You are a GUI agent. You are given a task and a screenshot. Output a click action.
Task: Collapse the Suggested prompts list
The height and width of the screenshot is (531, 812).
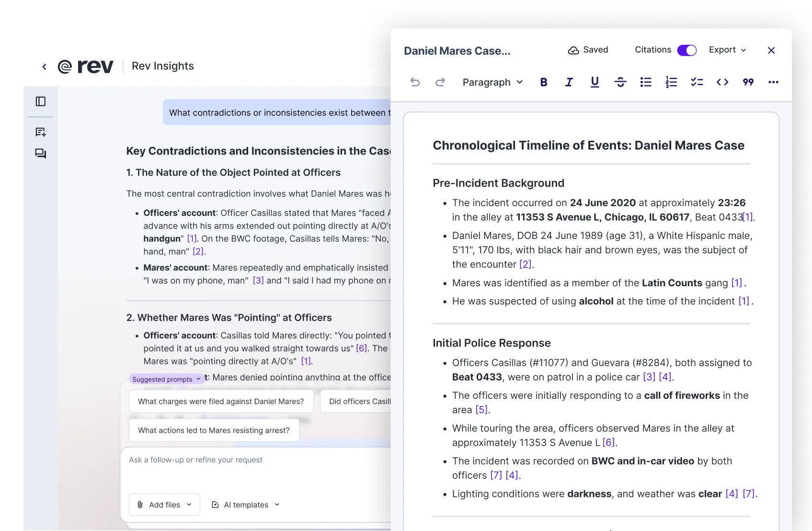166,379
